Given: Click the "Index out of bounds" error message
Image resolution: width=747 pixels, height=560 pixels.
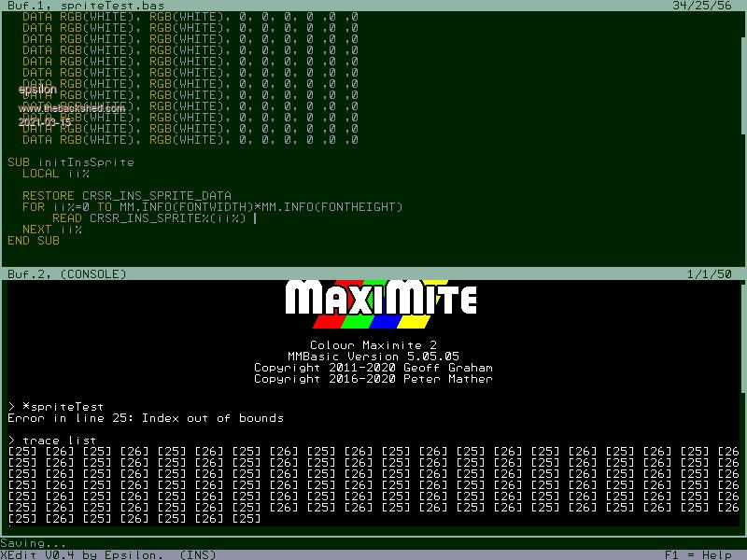Looking at the screenshot, I should tap(213, 417).
